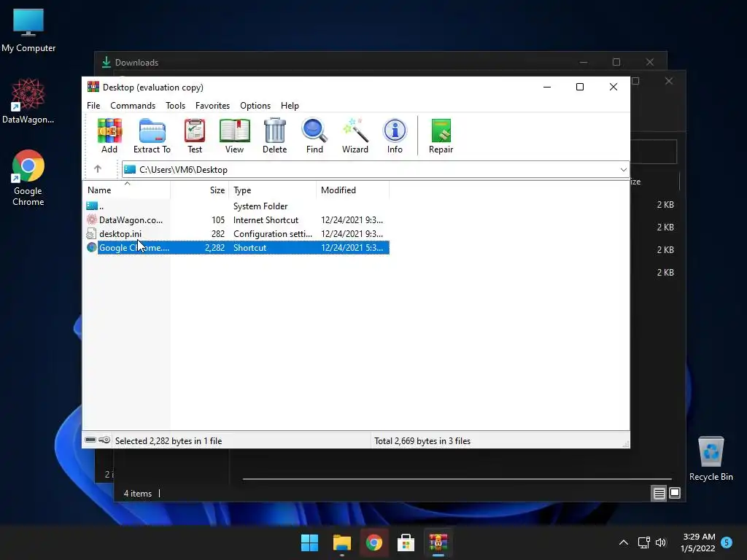Click the WinRAR title bar icon
Image resolution: width=747 pixels, height=560 pixels.
click(x=93, y=87)
